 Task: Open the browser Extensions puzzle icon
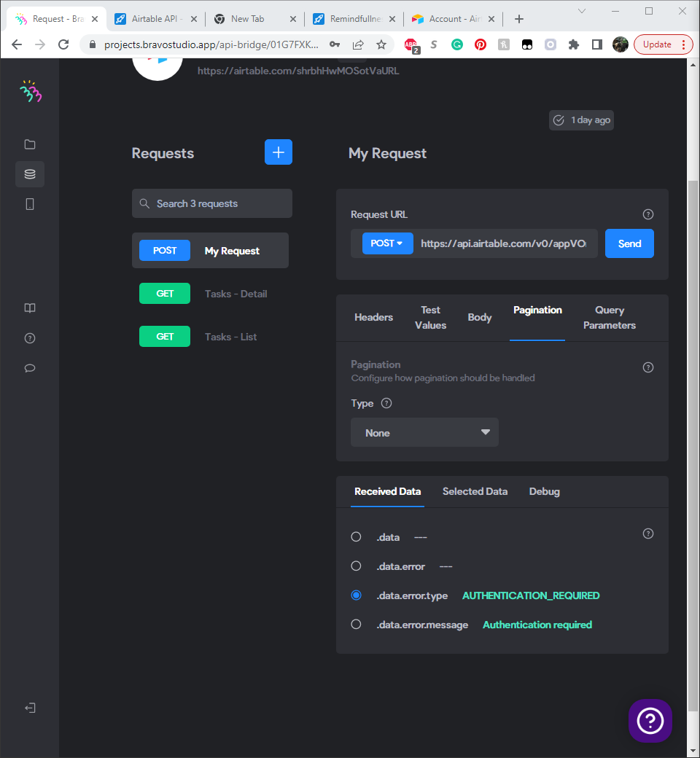pyautogui.click(x=574, y=45)
